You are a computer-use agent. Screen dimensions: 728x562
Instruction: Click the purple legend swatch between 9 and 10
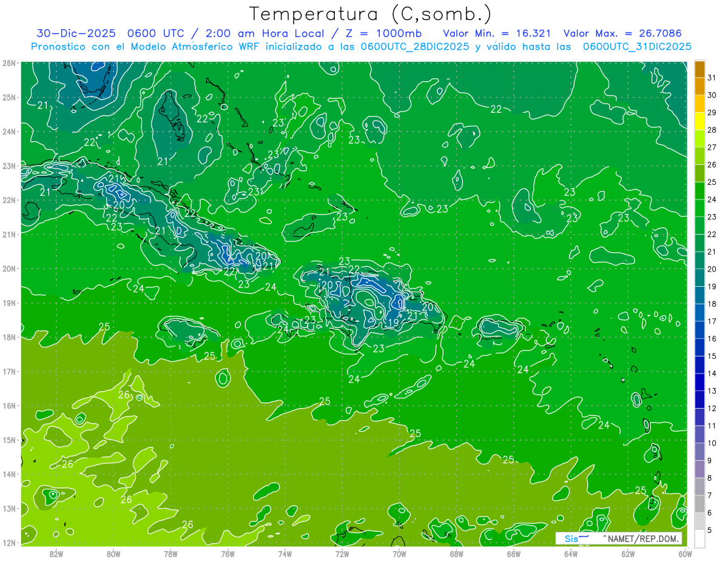tap(699, 451)
